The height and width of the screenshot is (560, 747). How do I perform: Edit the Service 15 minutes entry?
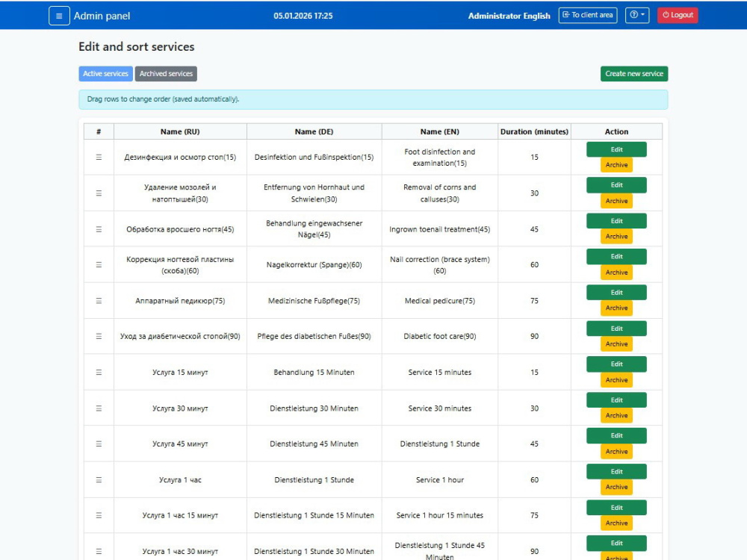[x=616, y=364]
